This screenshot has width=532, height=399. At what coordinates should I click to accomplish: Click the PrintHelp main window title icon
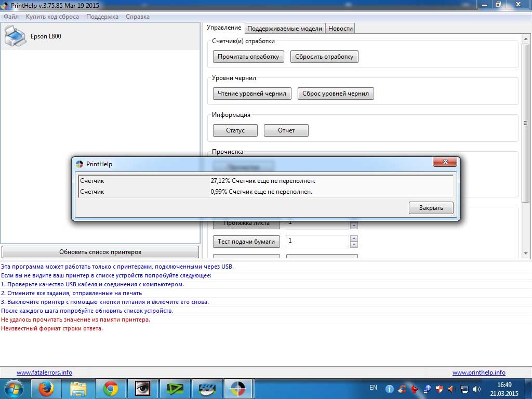coord(4,5)
